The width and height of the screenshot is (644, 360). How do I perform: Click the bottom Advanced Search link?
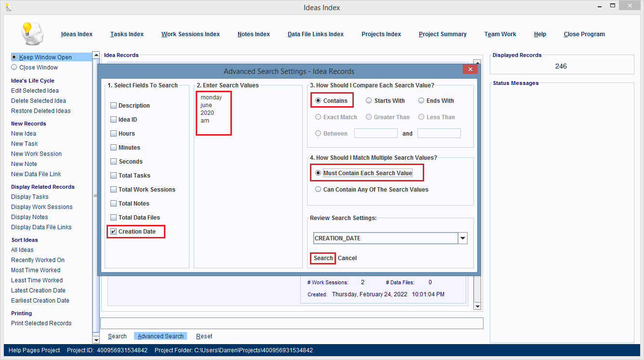coord(161,336)
